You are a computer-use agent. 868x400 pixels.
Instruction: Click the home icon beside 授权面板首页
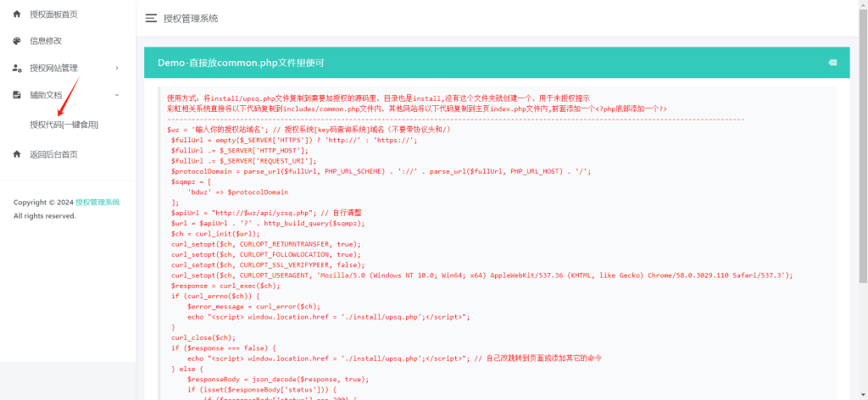pyautogui.click(x=17, y=14)
